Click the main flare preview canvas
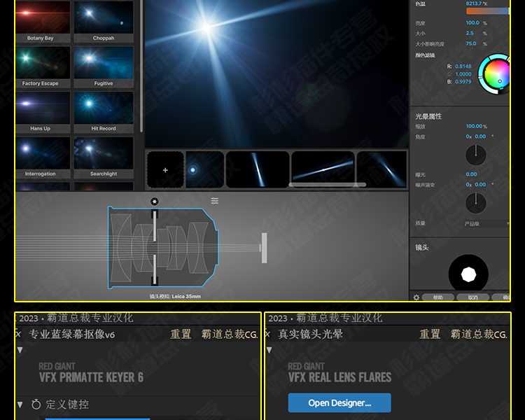This screenshot has height=420, width=525. click(276, 73)
